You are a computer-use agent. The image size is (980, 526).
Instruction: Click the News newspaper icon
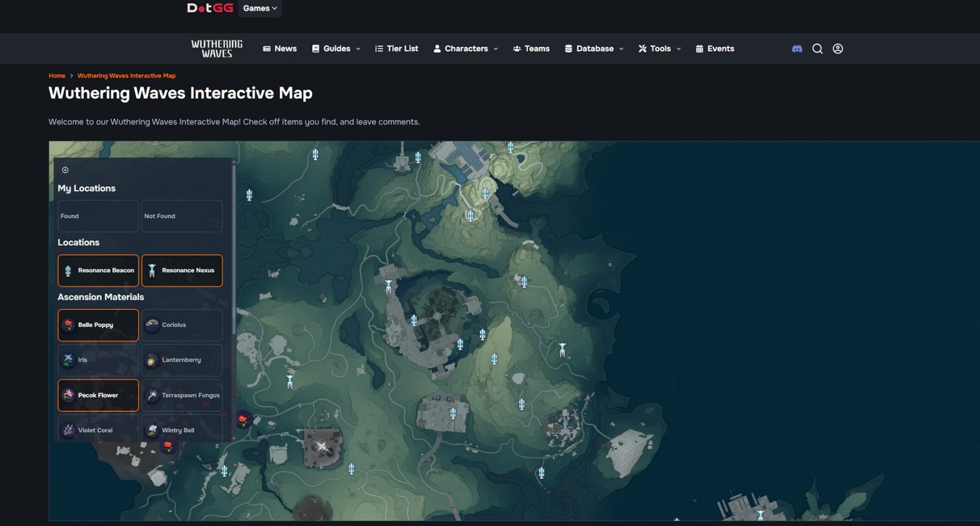pyautogui.click(x=267, y=49)
